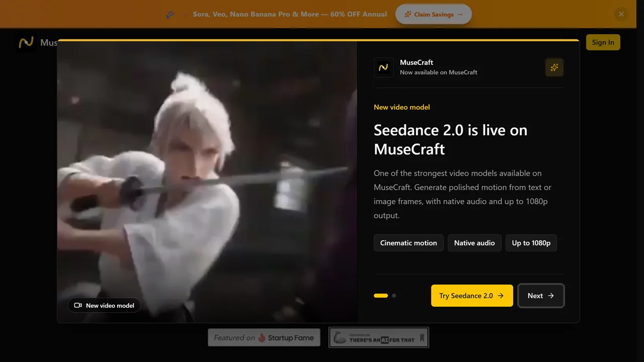
Task: Click the Try Seedance 2.0 button
Action: click(472, 296)
